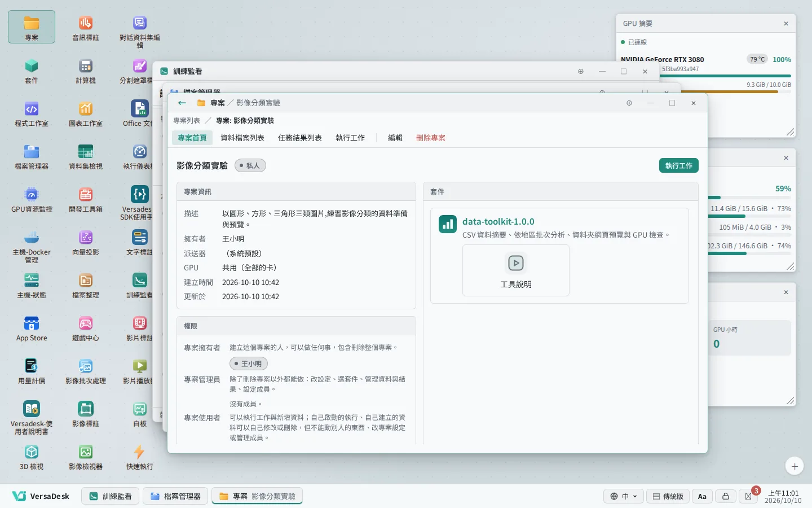Open the 影像標註 desktop icon
Image resolution: width=812 pixels, height=508 pixels.
86,413
